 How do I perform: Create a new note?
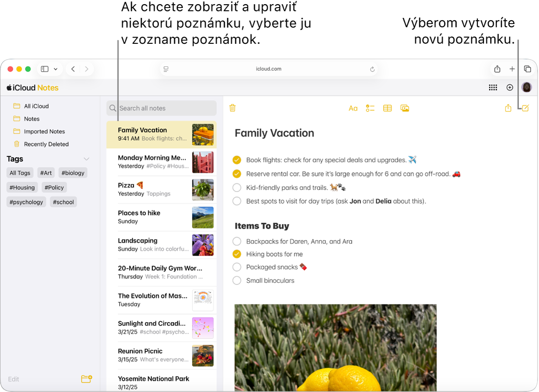coord(525,108)
